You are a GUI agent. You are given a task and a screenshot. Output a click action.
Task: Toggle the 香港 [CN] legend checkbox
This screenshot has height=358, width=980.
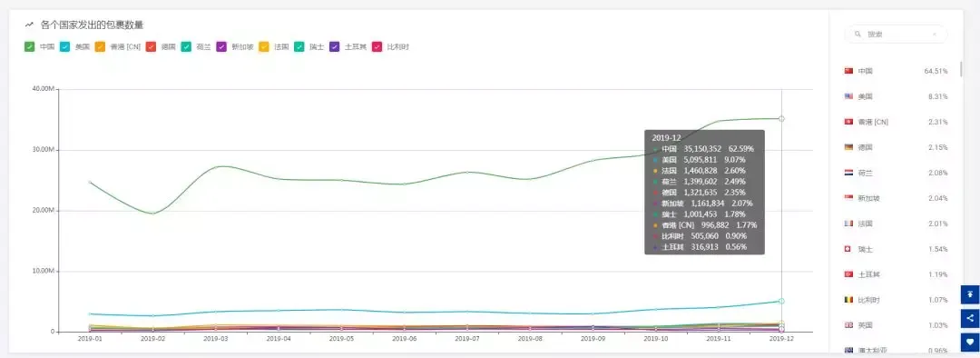click(x=100, y=46)
